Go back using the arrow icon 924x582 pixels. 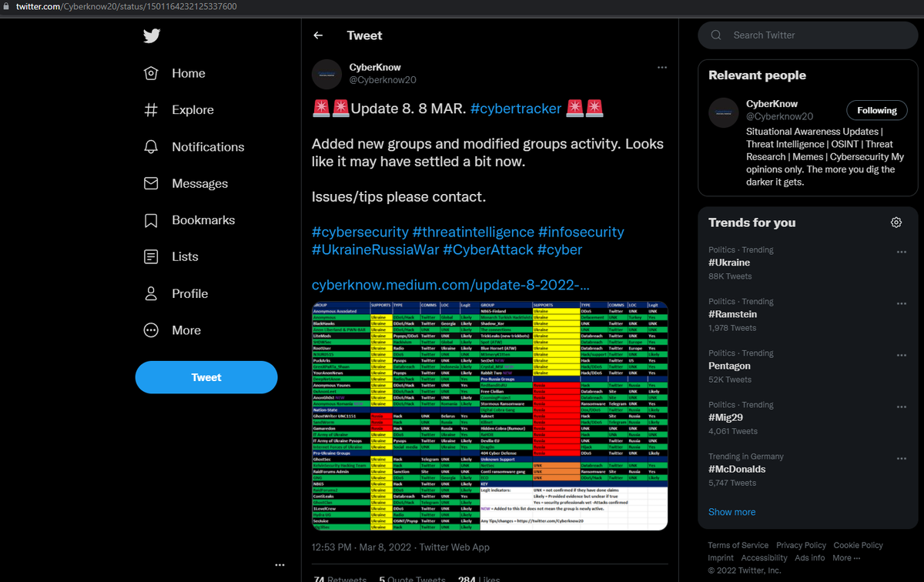[318, 35]
